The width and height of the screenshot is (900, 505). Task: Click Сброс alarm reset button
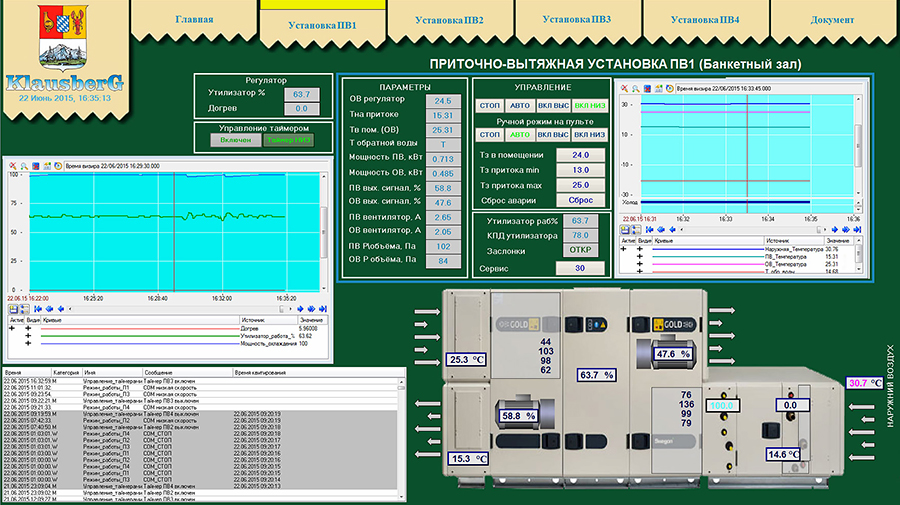pyautogui.click(x=580, y=200)
